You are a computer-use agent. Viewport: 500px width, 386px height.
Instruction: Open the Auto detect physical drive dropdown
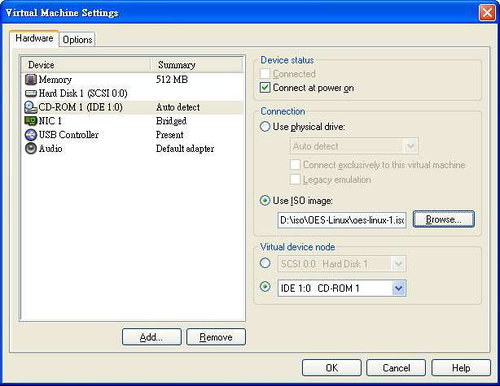[x=411, y=146]
